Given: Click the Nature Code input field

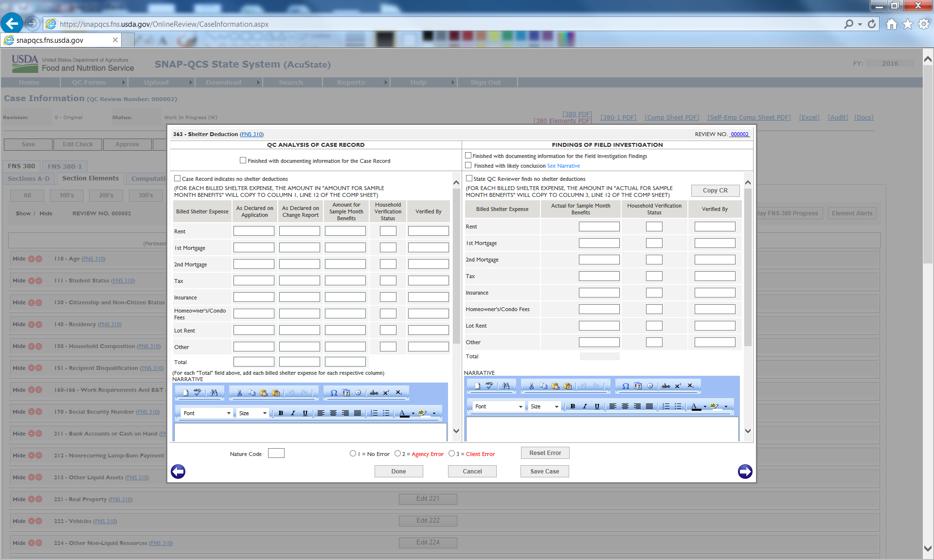Looking at the screenshot, I should pos(276,454).
